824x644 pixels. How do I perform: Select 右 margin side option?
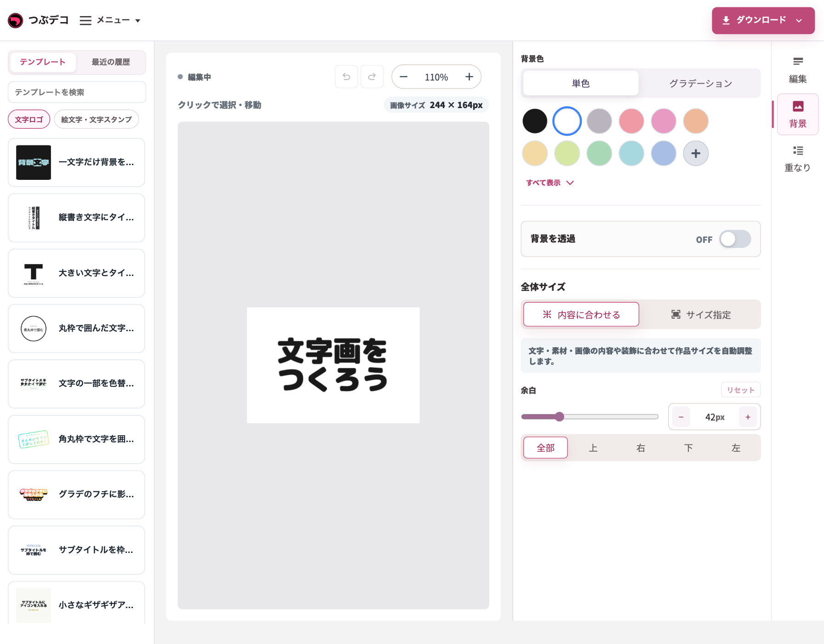tap(641, 448)
